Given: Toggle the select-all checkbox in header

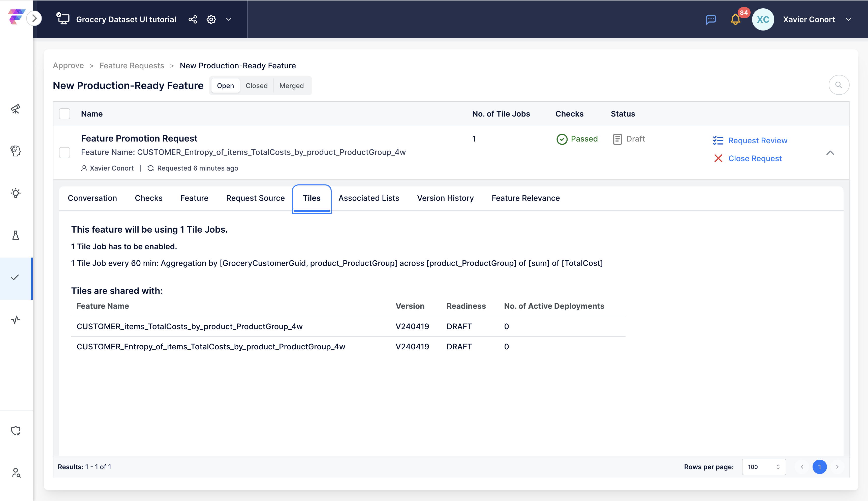Looking at the screenshot, I should (65, 114).
